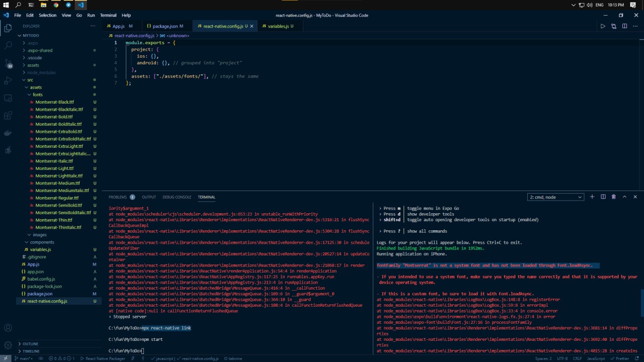644x362 pixels.
Task: Change indentation via Spaces: 2
Action: (543, 358)
